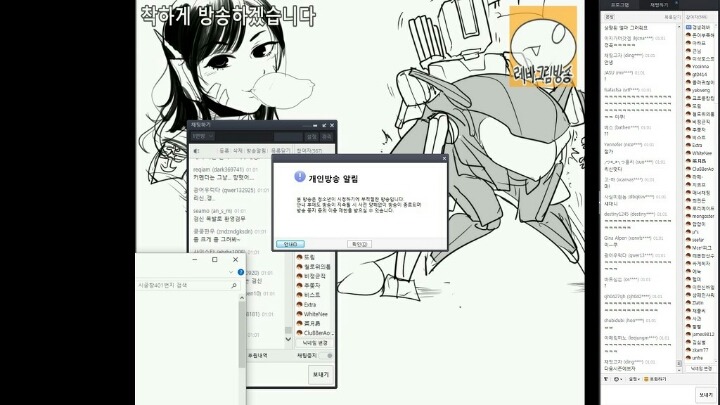Click the 참여자 header above the right panel's viewer list
This screenshot has height=405, width=720.
point(697,17)
